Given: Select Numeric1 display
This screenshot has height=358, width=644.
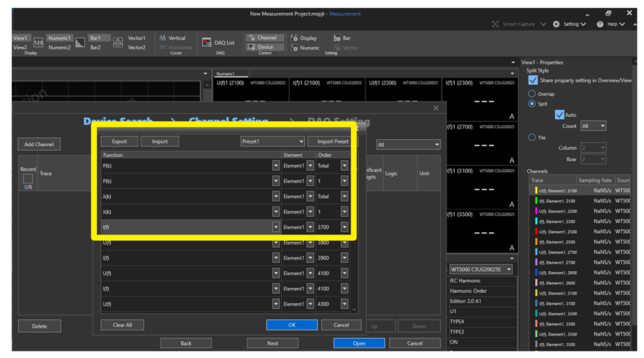Looking at the screenshot, I should pos(60,38).
